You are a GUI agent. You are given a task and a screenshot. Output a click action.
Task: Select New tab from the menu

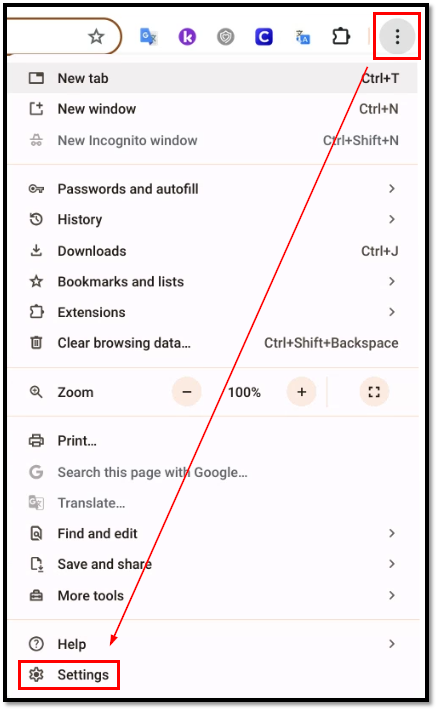tap(212, 78)
